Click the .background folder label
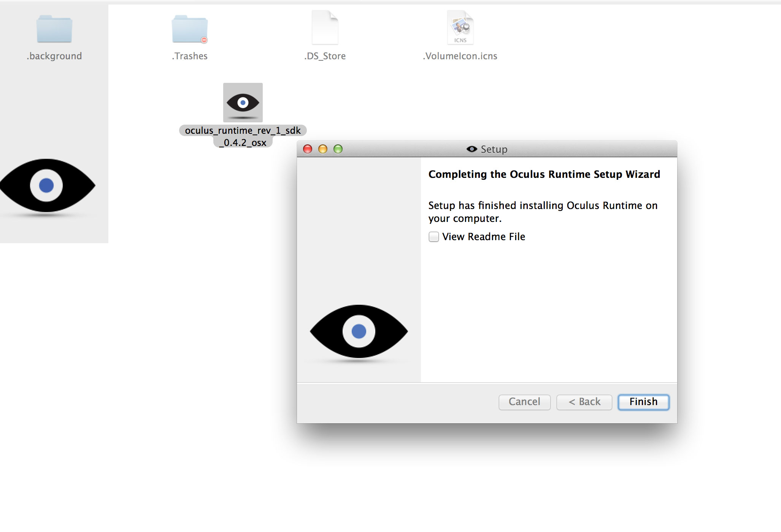The height and width of the screenshot is (532, 781). coord(54,56)
